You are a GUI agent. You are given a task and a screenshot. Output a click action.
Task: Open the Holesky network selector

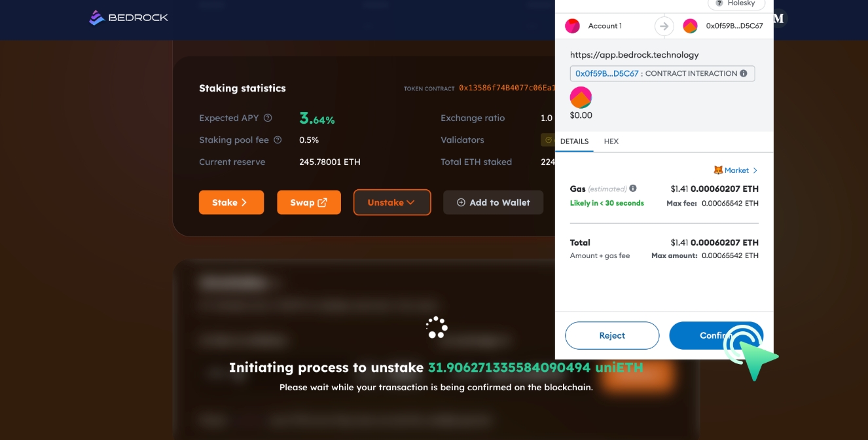[x=736, y=4]
